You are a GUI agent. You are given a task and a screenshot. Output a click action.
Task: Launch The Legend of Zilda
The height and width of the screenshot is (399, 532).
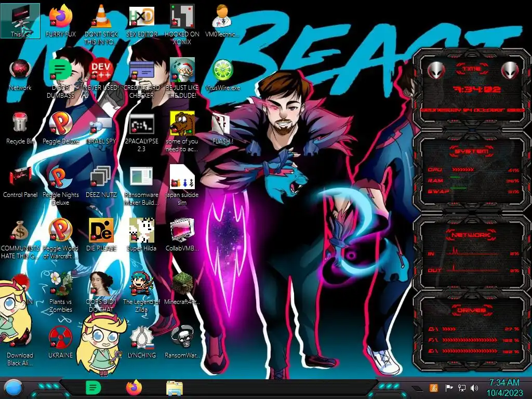click(141, 292)
